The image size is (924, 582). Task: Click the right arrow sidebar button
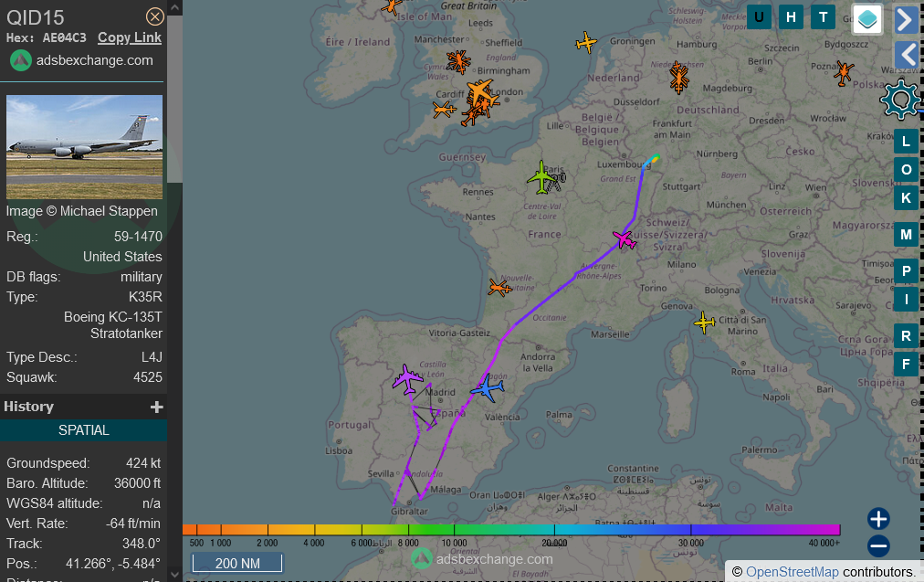[906, 19]
